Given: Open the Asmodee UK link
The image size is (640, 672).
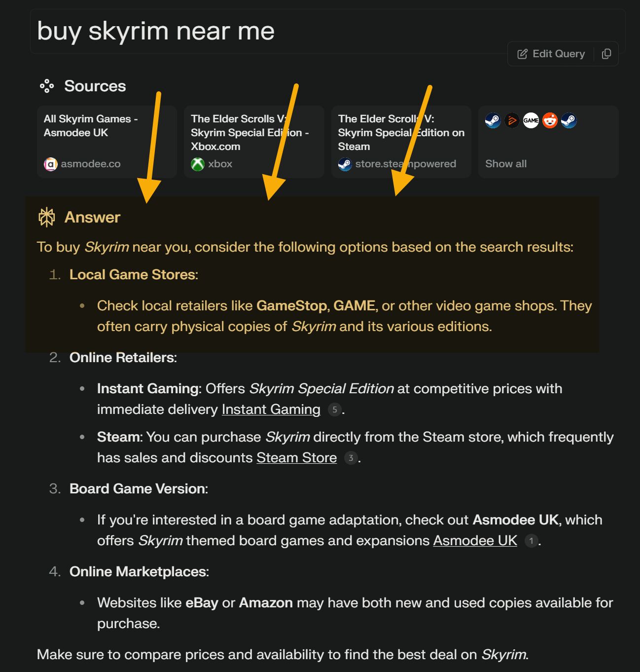Looking at the screenshot, I should tap(474, 540).
